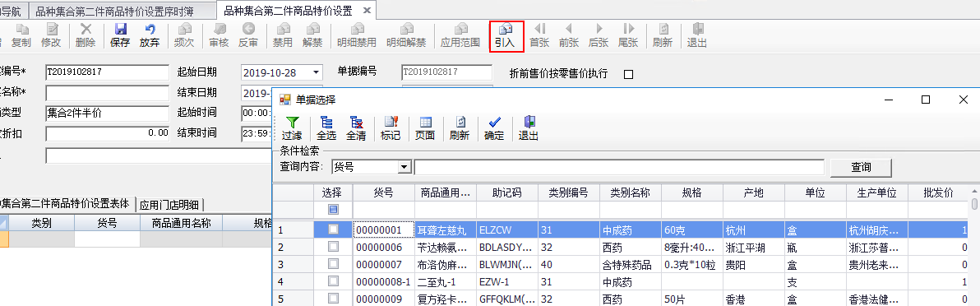Click the 过滤 (filter) icon in 单据选择
This screenshot has height=306, width=980.
pos(292,128)
